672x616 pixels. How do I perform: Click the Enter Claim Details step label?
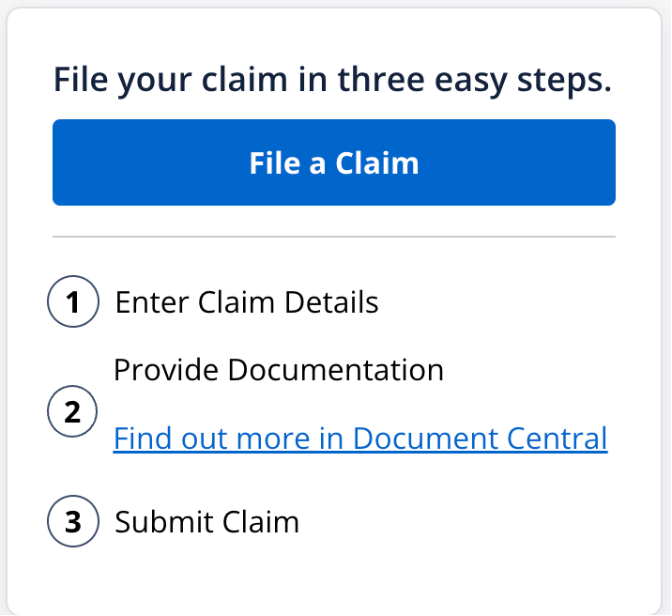pos(246,302)
